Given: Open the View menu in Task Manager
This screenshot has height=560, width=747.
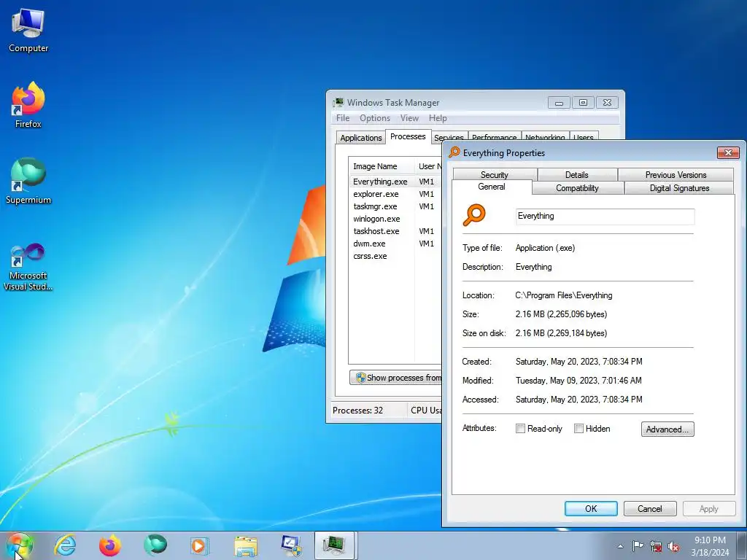Looking at the screenshot, I should [409, 118].
